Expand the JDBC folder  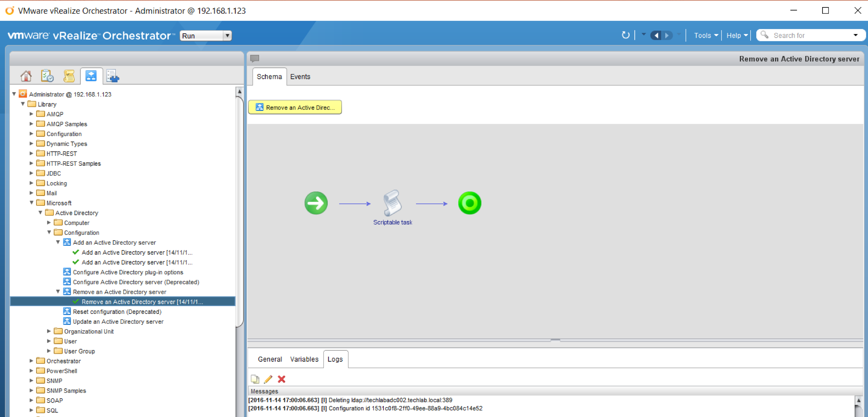[x=32, y=173]
